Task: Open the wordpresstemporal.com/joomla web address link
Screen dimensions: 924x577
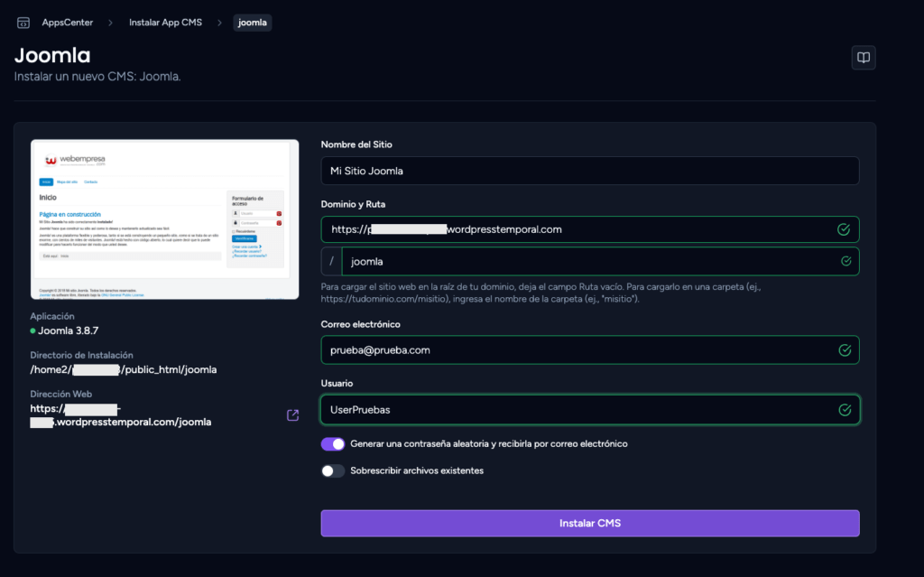Action: 121,415
